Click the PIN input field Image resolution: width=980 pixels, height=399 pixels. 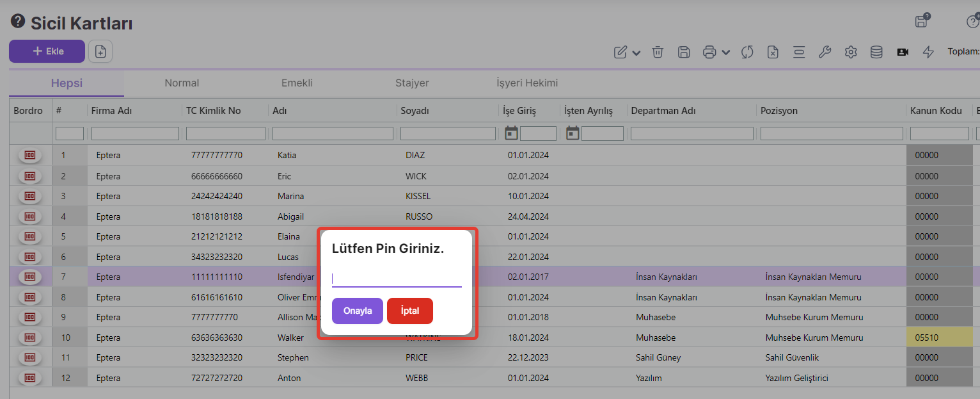pyautogui.click(x=397, y=279)
